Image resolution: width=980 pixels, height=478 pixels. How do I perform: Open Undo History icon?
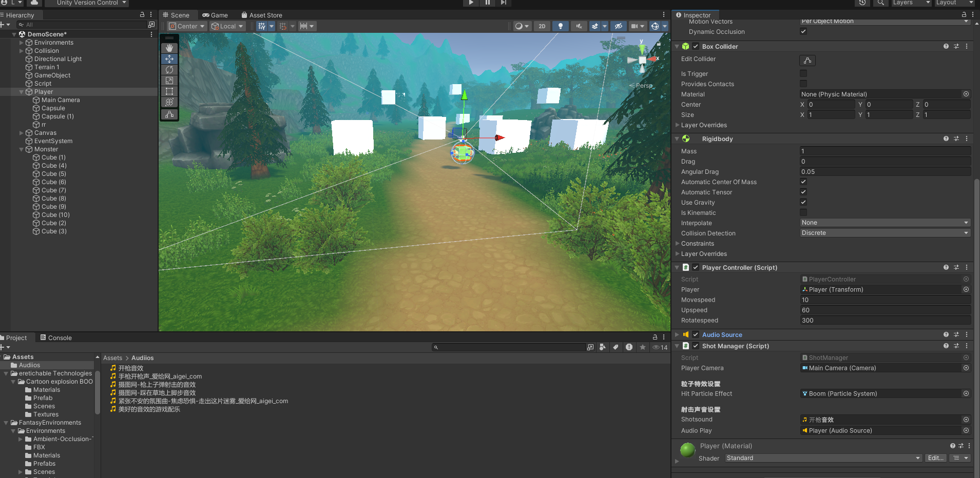point(862,3)
